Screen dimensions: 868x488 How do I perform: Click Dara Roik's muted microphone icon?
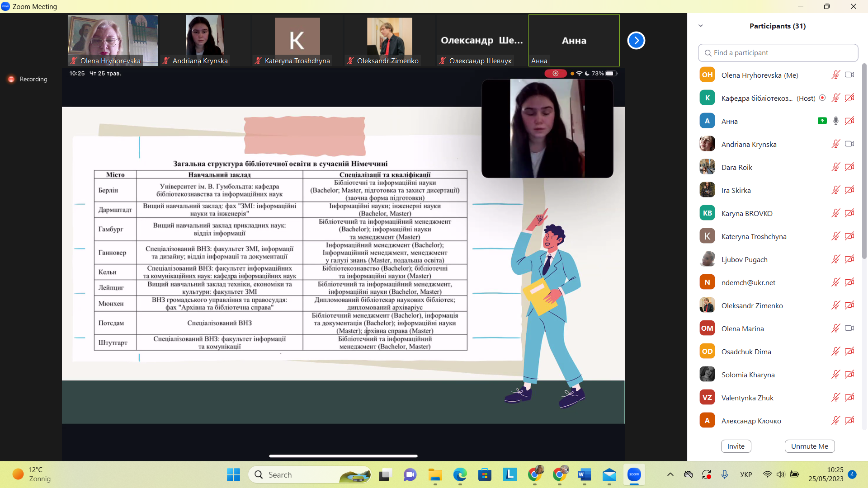(835, 167)
